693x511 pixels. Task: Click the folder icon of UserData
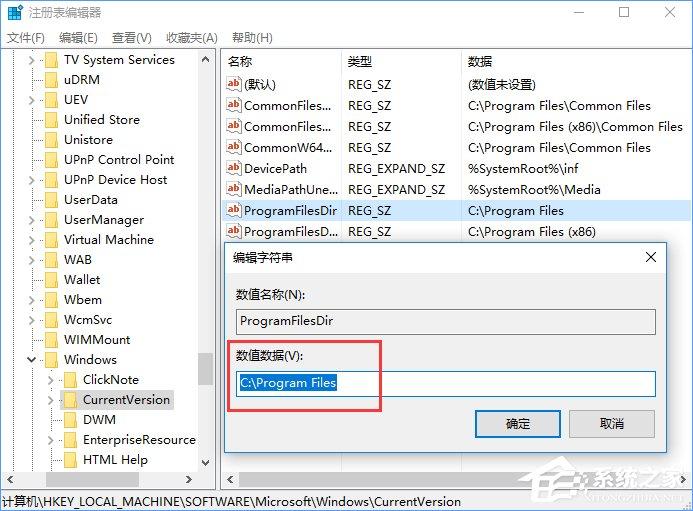(x=51, y=200)
